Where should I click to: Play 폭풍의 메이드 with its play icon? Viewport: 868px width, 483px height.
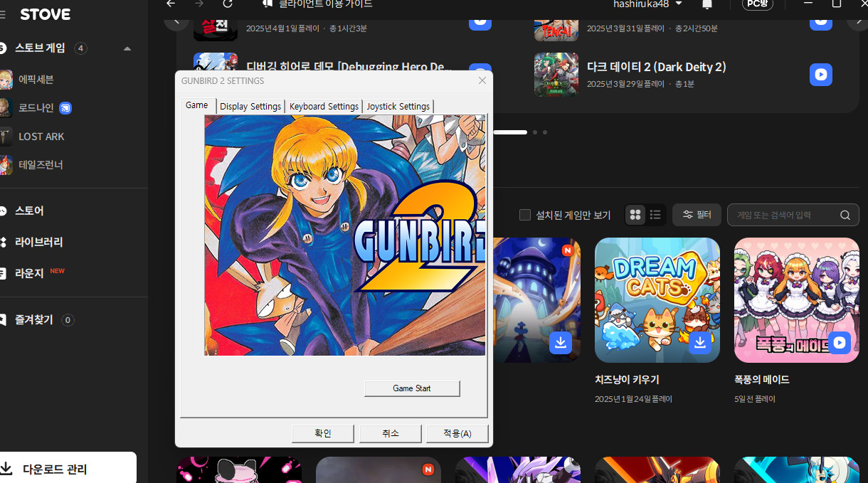coord(840,343)
